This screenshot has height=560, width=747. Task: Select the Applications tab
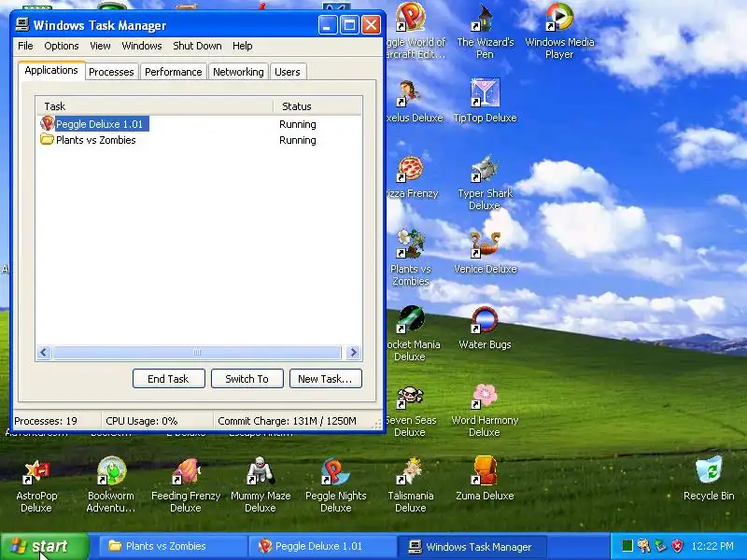[x=51, y=71]
